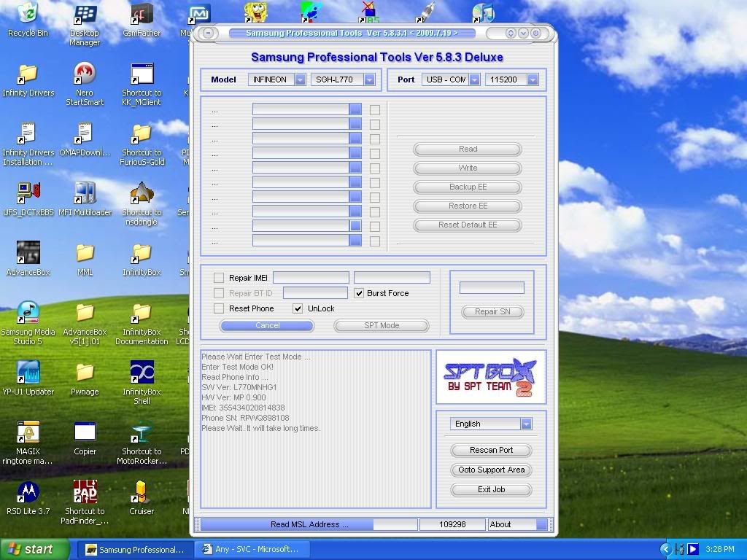
Task: Click the blue browse button of the topmost file row
Action: pos(355,109)
